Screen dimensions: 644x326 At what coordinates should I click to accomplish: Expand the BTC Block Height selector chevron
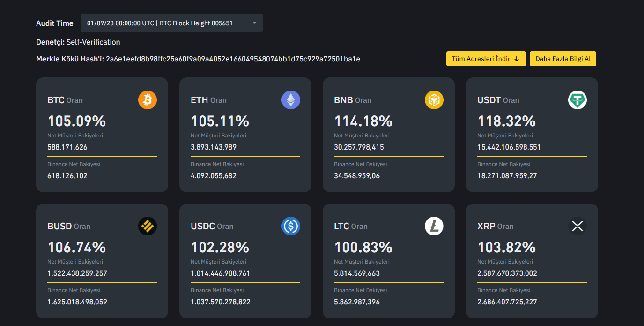click(x=254, y=23)
